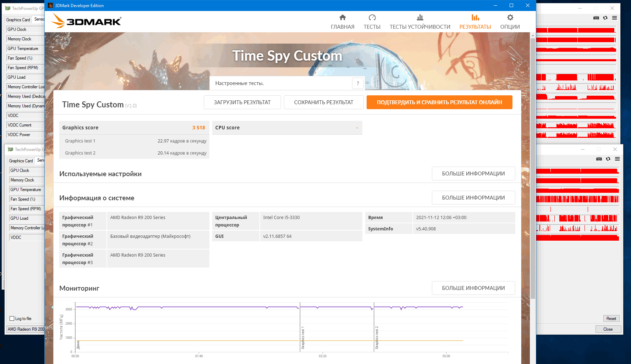Click the question mark help button
The image size is (631, 364).
coord(358,83)
